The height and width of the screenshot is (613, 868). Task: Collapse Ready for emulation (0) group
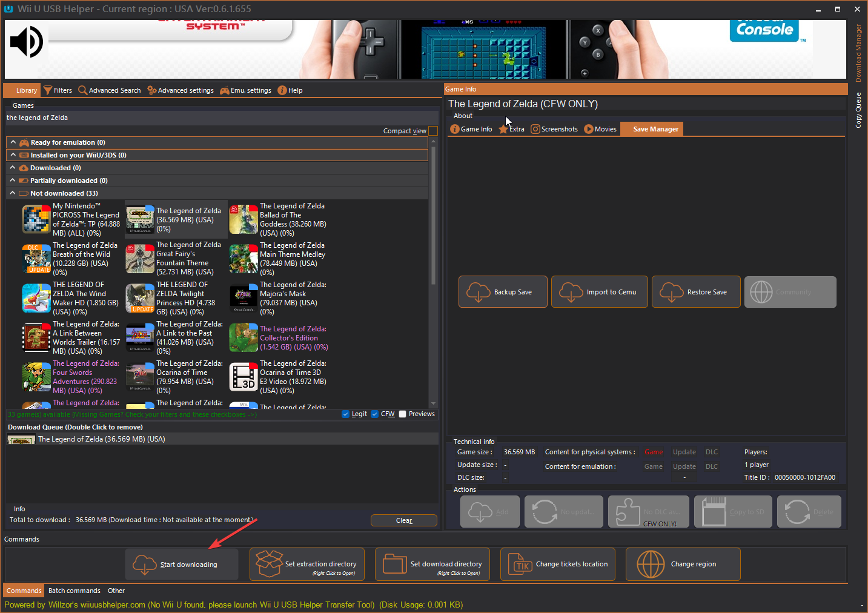click(13, 142)
